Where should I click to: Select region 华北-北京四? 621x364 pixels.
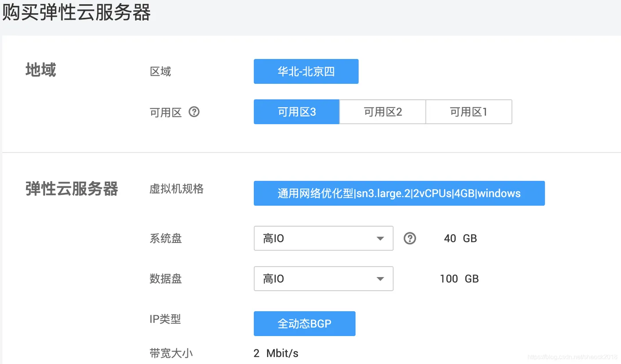[306, 71]
